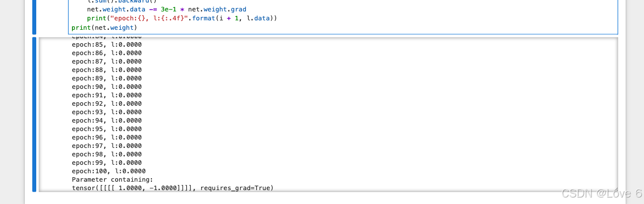The width and height of the screenshot is (644, 204).
Task: Select output line epoch:93, l:0.0000
Action: tap(107, 112)
